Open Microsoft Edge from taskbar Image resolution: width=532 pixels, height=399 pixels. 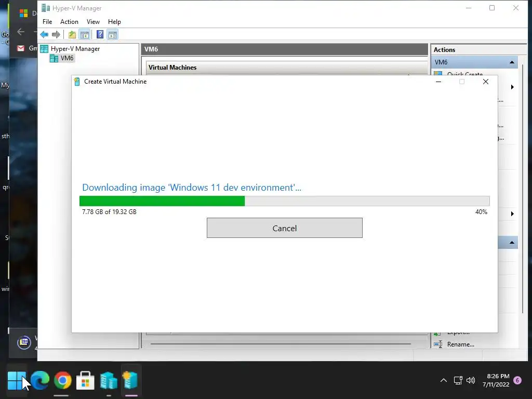pos(39,380)
